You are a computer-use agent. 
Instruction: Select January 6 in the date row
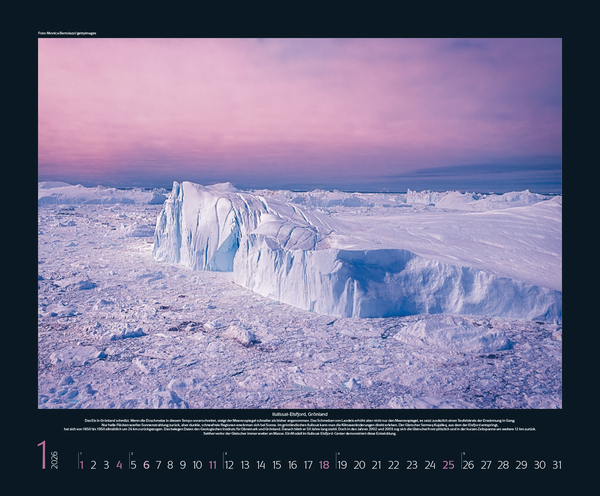[x=146, y=464]
